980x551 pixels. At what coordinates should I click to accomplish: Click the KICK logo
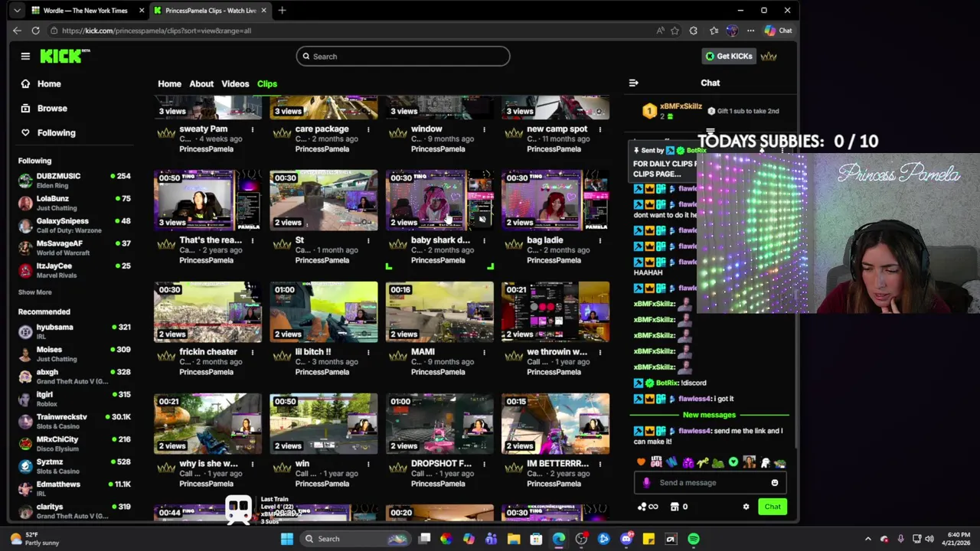click(x=65, y=56)
